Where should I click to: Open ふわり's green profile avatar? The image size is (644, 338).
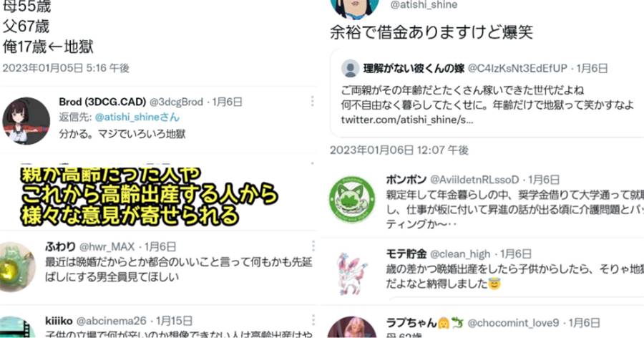pyautogui.click(x=17, y=267)
